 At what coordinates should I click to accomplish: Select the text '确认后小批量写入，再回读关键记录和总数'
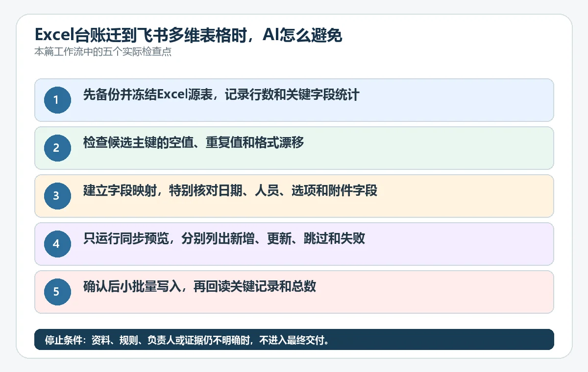[199, 287]
